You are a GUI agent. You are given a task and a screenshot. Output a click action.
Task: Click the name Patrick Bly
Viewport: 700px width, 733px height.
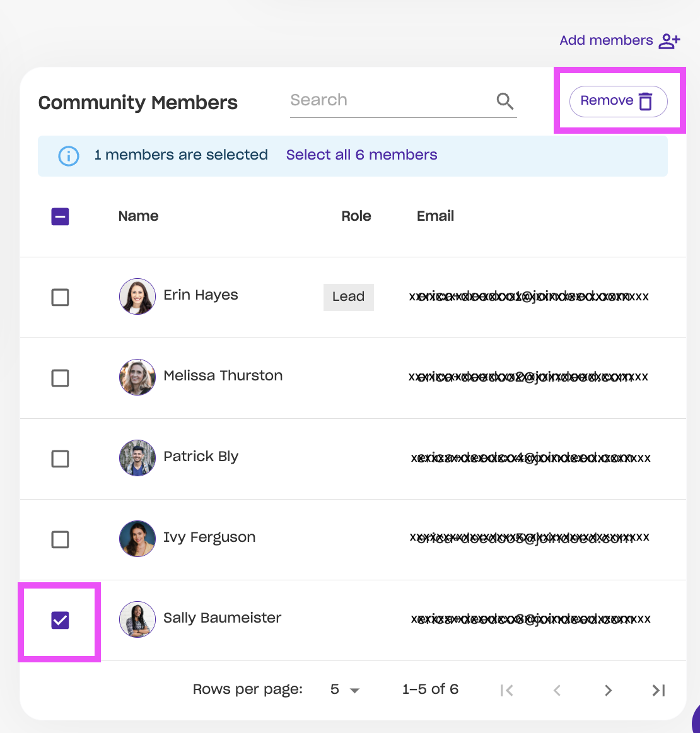(x=201, y=456)
